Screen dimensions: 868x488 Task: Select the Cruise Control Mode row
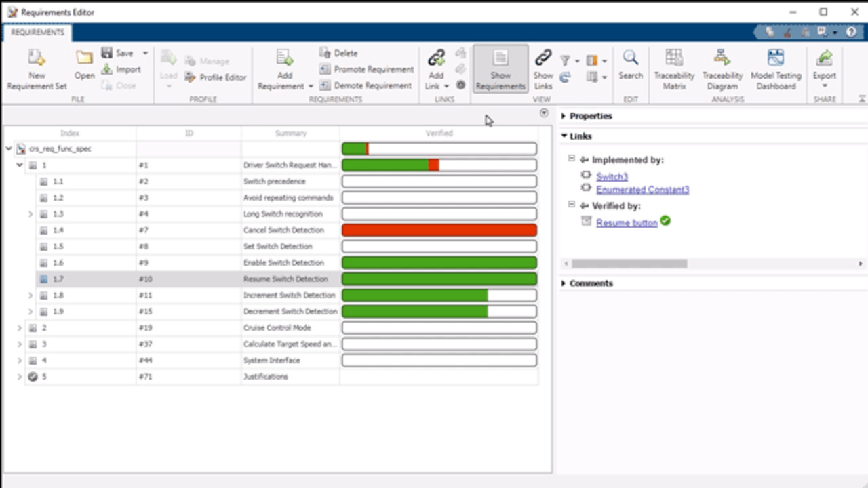pos(277,328)
